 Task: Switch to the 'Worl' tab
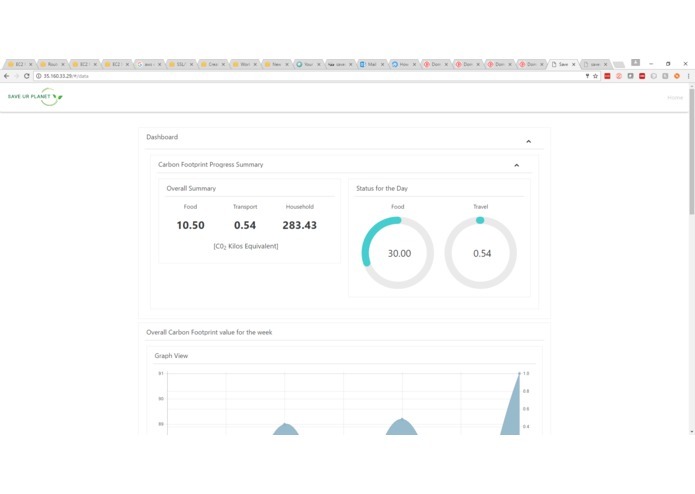click(243, 64)
